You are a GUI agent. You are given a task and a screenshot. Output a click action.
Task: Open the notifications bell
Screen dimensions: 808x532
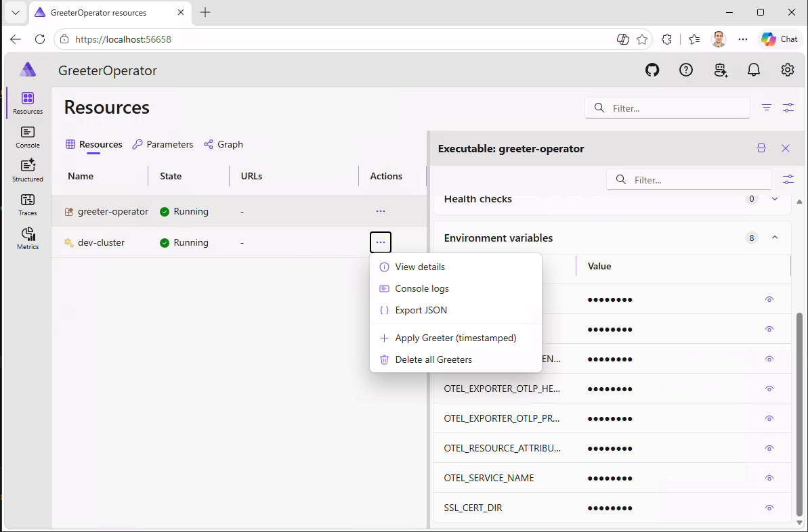point(754,70)
